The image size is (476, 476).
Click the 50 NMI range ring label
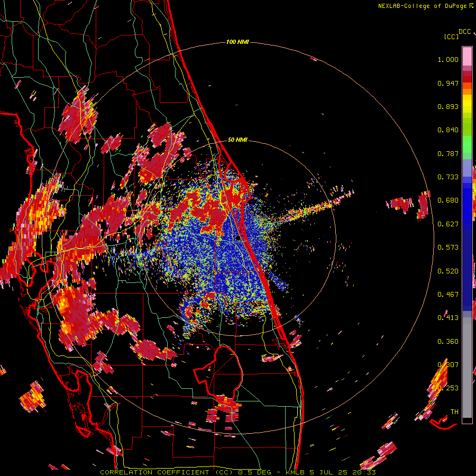237,140
